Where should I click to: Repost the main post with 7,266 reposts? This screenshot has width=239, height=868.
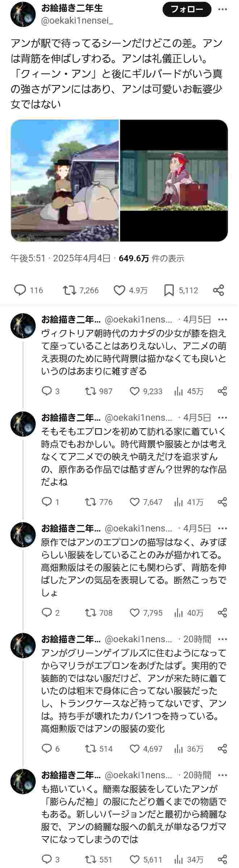click(x=80, y=290)
